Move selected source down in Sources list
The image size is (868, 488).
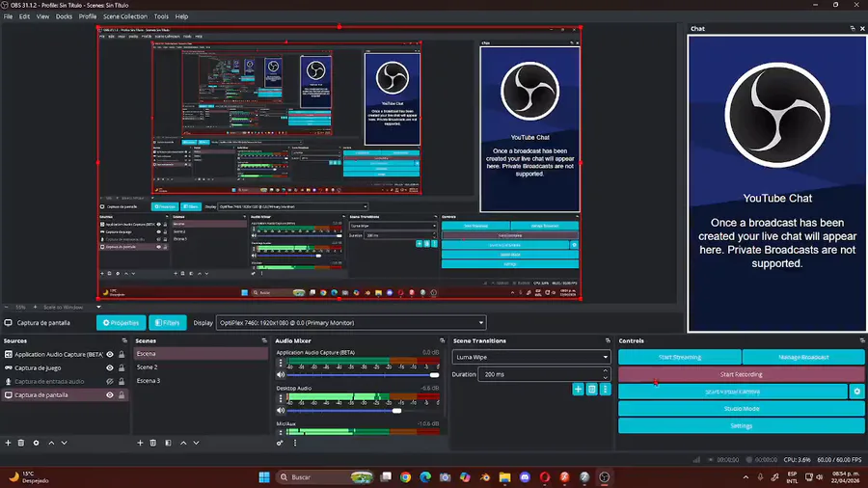[65, 443]
